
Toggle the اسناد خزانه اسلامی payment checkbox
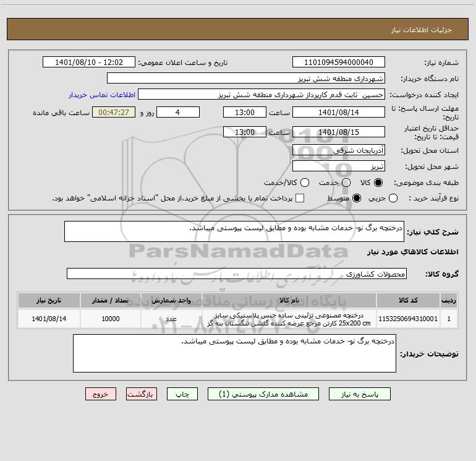tap(300, 198)
